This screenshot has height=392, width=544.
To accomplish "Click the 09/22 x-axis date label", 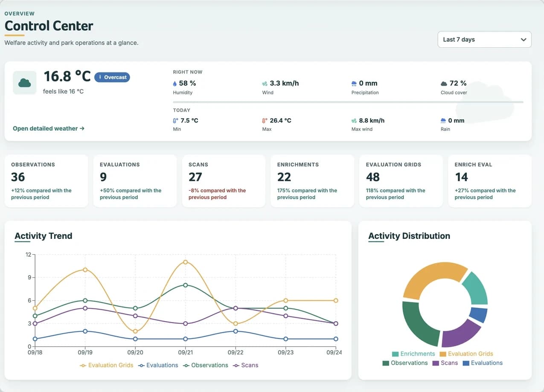I will [x=235, y=352].
